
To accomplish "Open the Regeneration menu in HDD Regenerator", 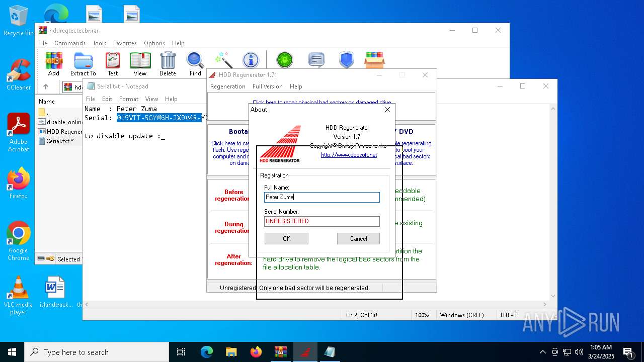I will 228,86.
